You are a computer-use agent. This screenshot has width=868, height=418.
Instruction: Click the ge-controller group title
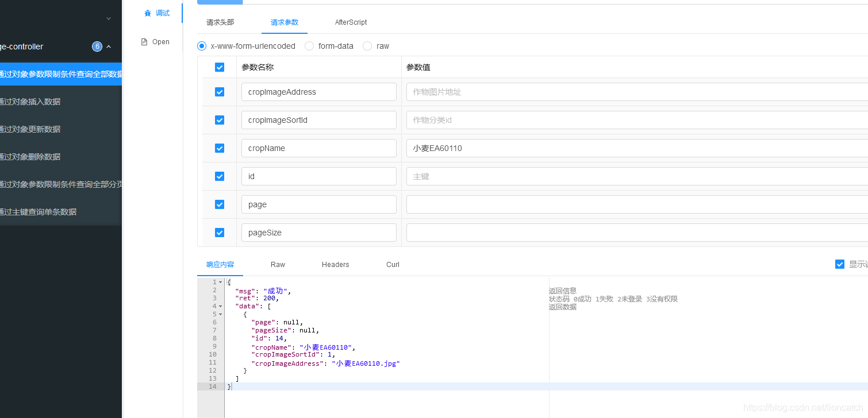(x=22, y=47)
